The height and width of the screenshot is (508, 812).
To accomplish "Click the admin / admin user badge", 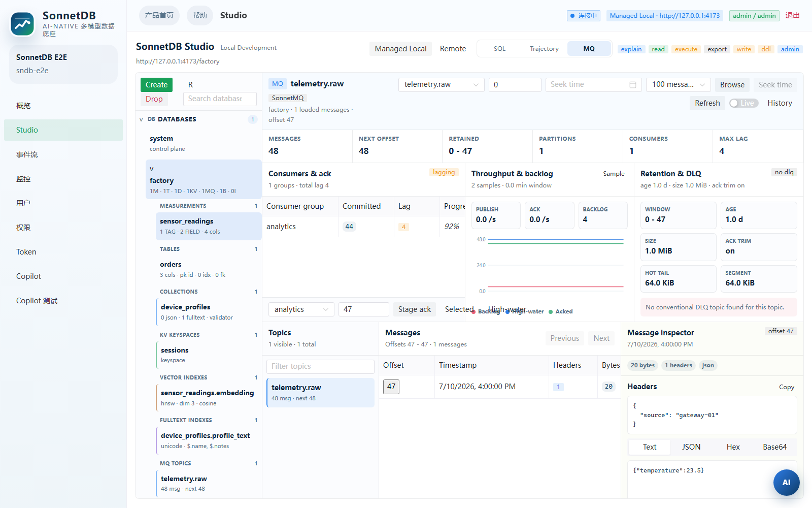I will (754, 16).
